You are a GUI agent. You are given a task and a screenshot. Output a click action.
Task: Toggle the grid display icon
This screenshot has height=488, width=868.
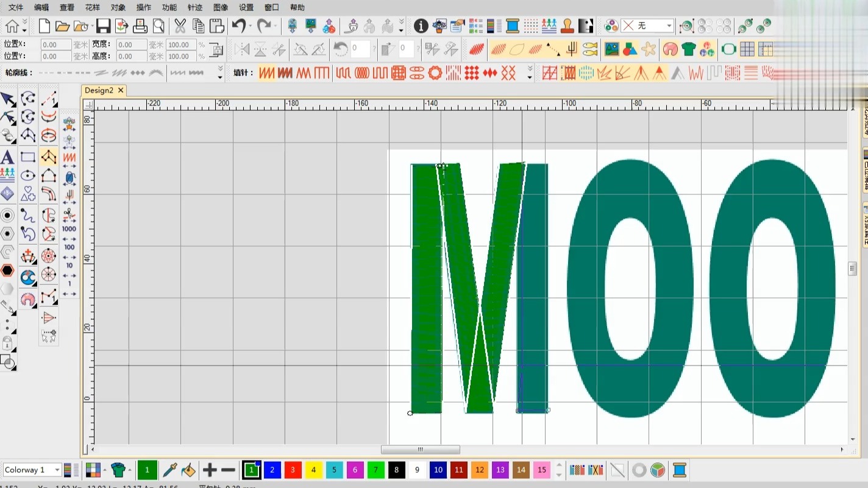pos(747,49)
